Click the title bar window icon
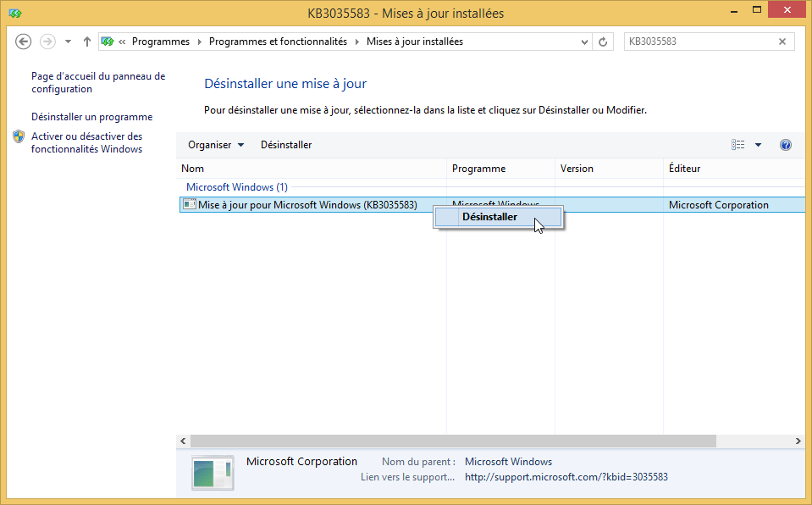 [x=15, y=13]
